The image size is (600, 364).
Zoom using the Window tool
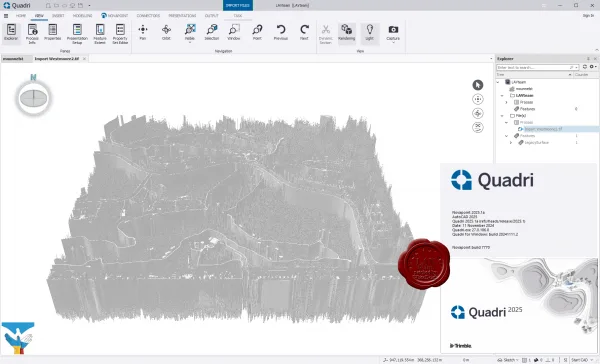(x=233, y=33)
